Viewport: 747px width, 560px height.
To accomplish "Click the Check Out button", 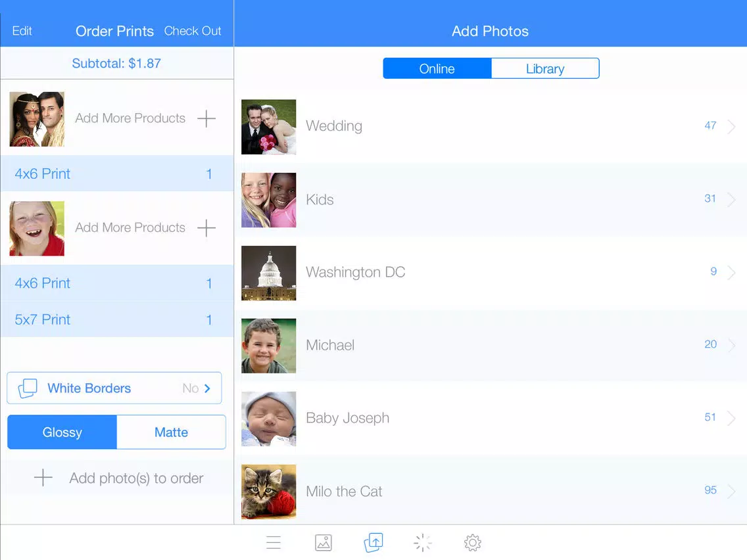I will (193, 31).
